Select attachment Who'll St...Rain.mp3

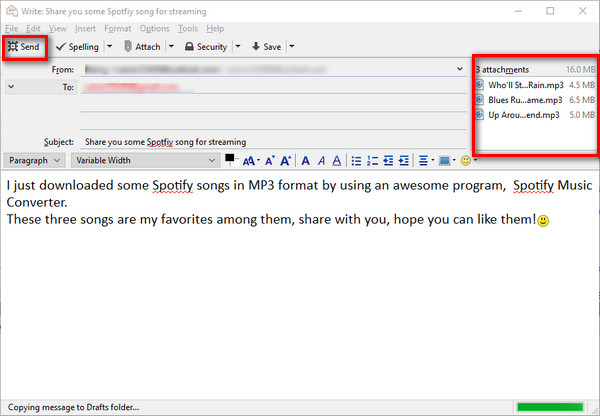point(535,85)
